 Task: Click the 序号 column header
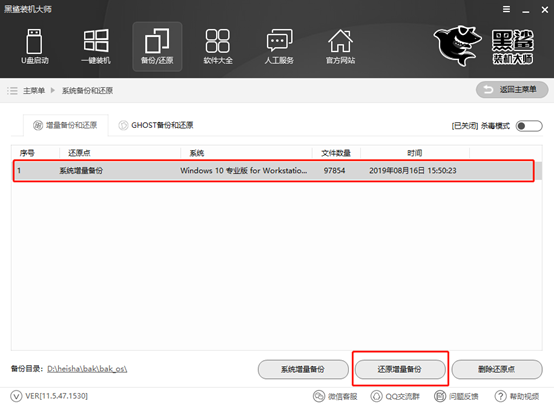[27, 153]
